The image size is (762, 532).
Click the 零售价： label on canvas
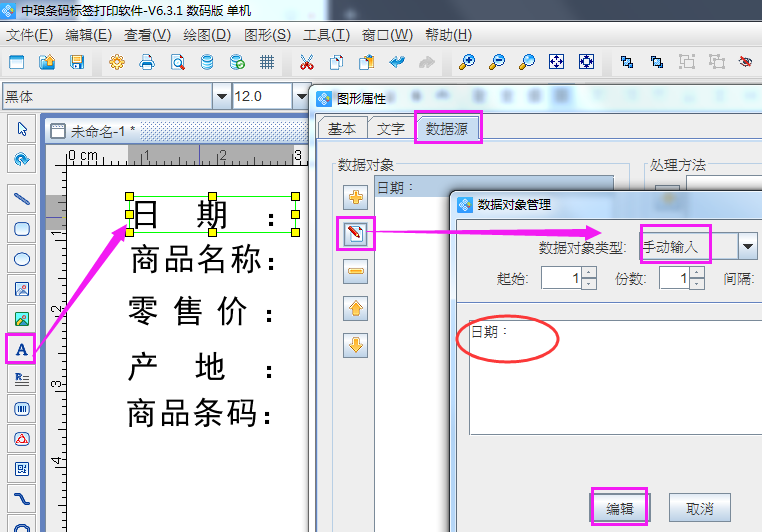point(202,311)
